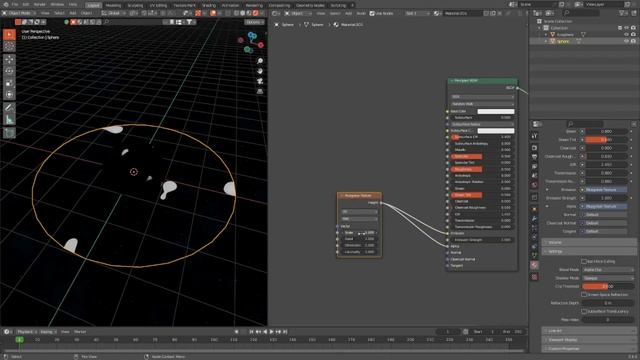Select the Rotate tool in viewport toolbar

pos(9,71)
